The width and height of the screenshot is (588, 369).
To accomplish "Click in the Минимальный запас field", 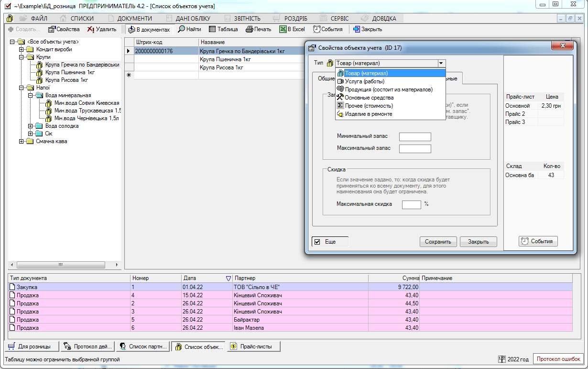I will pos(415,137).
